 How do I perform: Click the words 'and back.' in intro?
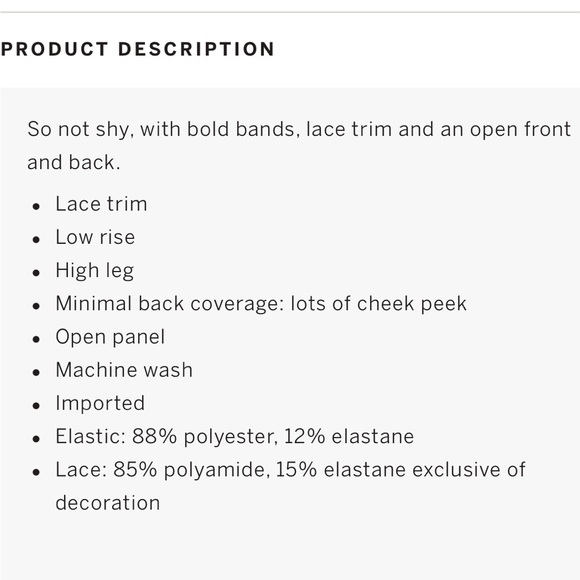[74, 163]
